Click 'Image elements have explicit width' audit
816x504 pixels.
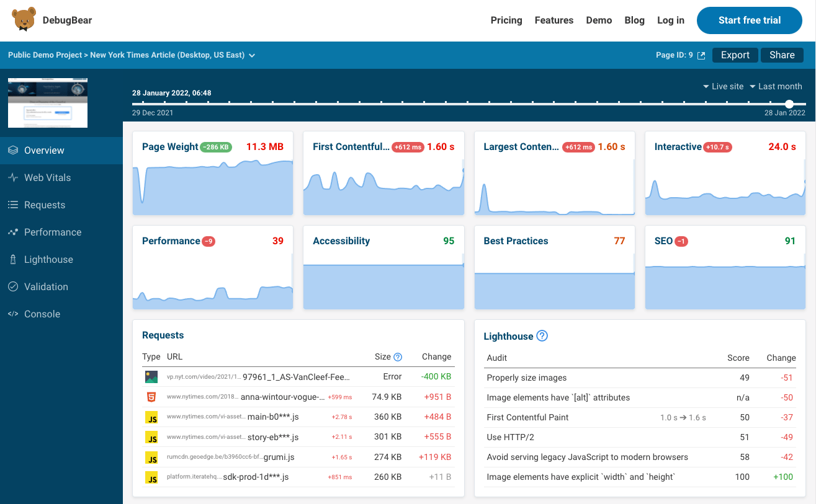coord(640,477)
